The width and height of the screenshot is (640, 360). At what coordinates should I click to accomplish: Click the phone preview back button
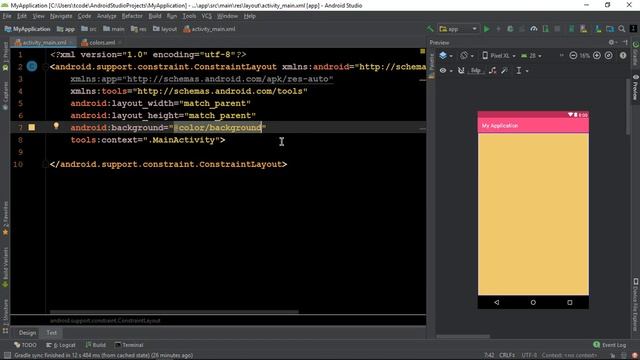[496, 302]
